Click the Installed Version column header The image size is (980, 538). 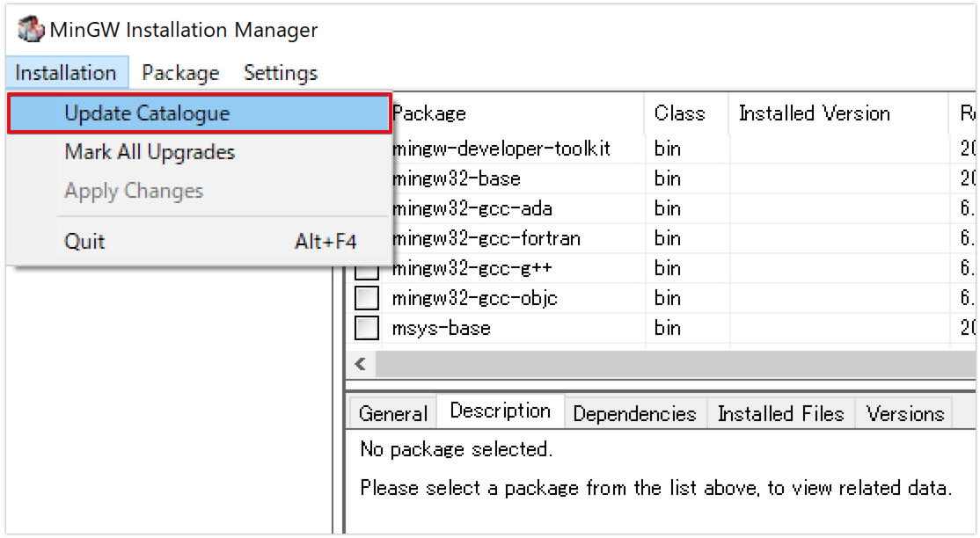point(814,113)
